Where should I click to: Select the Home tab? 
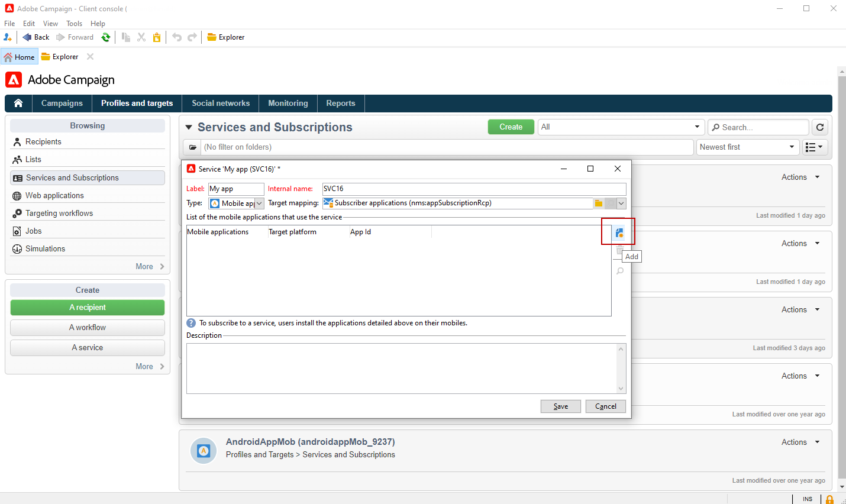click(20, 57)
